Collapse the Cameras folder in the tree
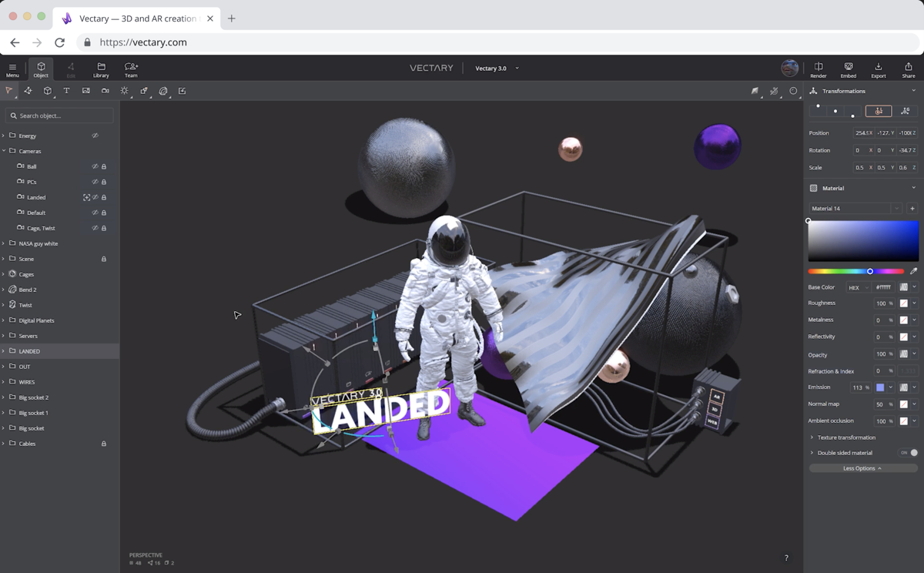 (x=4, y=151)
